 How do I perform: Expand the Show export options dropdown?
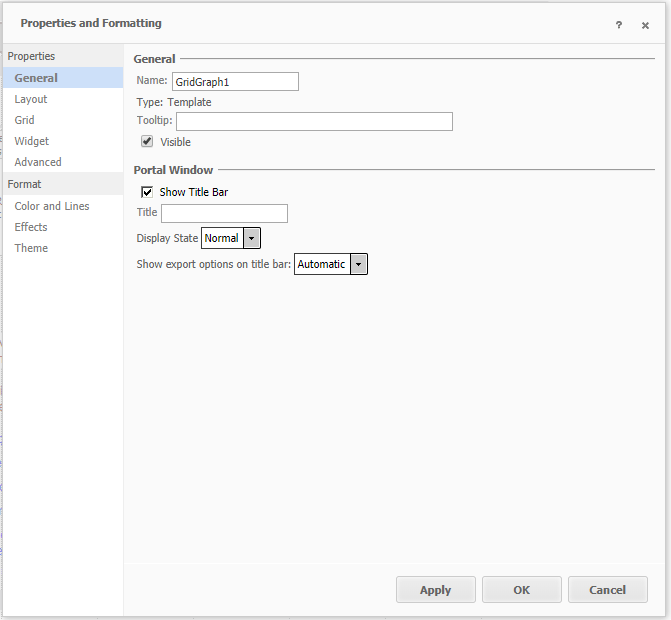pyautogui.click(x=358, y=264)
